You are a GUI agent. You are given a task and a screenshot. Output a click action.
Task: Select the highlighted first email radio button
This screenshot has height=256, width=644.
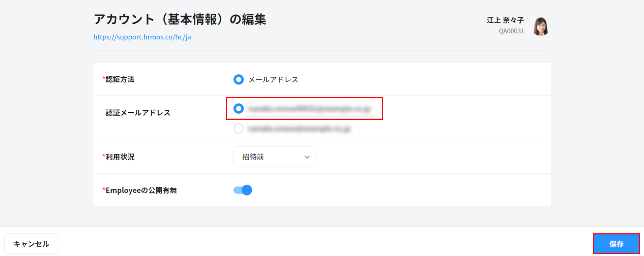tap(238, 109)
